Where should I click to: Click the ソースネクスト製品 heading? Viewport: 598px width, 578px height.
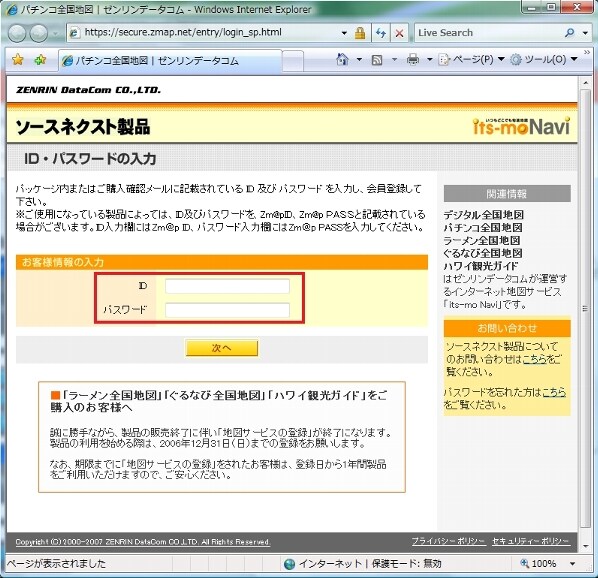point(83,127)
